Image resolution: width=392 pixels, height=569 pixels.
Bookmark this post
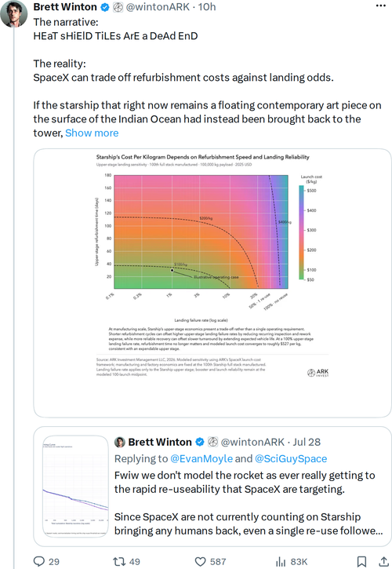tap(361, 561)
